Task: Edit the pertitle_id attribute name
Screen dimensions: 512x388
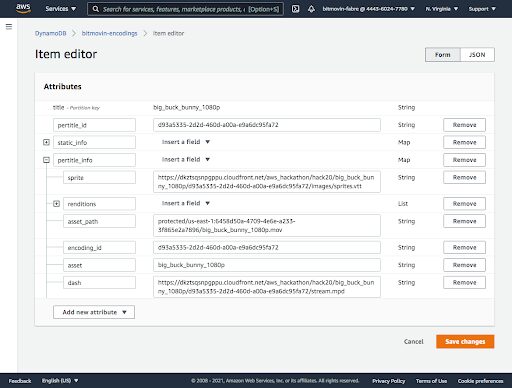Action: (94, 125)
